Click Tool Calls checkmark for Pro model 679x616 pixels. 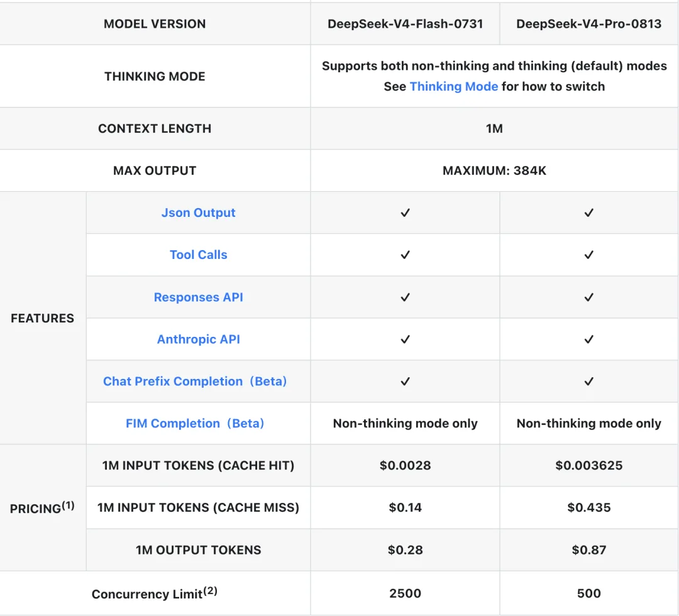click(x=588, y=255)
